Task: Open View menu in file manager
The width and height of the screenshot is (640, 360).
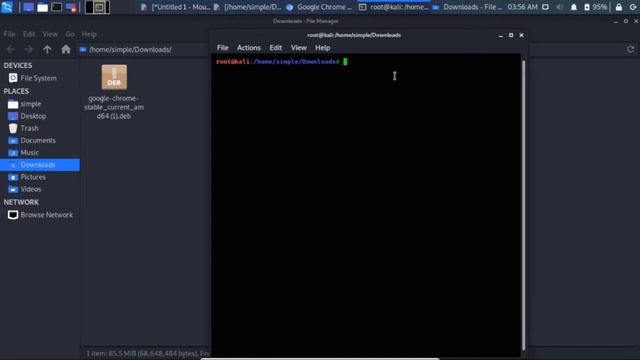Action: point(50,34)
